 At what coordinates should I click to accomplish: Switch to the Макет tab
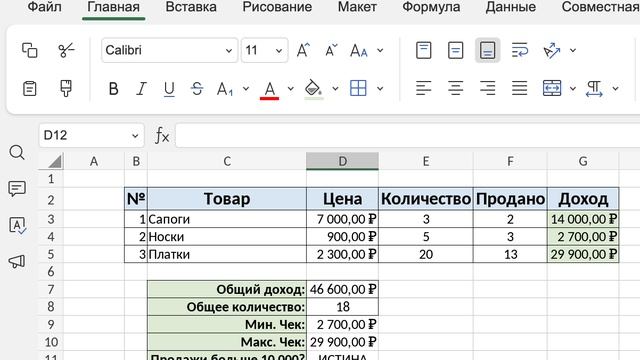(x=357, y=7)
